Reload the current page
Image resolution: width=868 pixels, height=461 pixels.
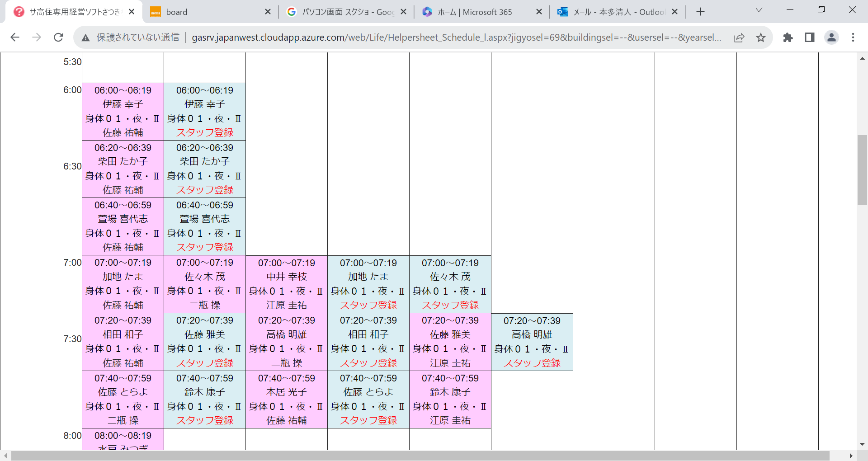point(58,38)
